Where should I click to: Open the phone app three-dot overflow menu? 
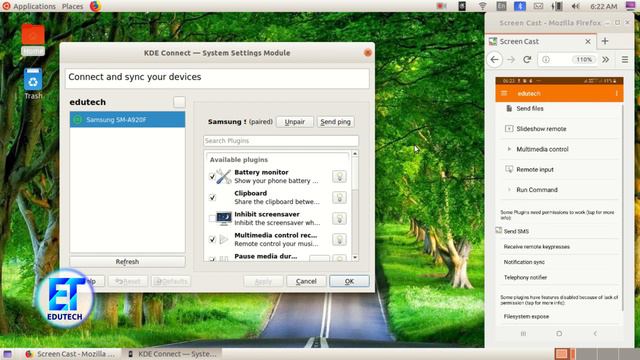616,93
